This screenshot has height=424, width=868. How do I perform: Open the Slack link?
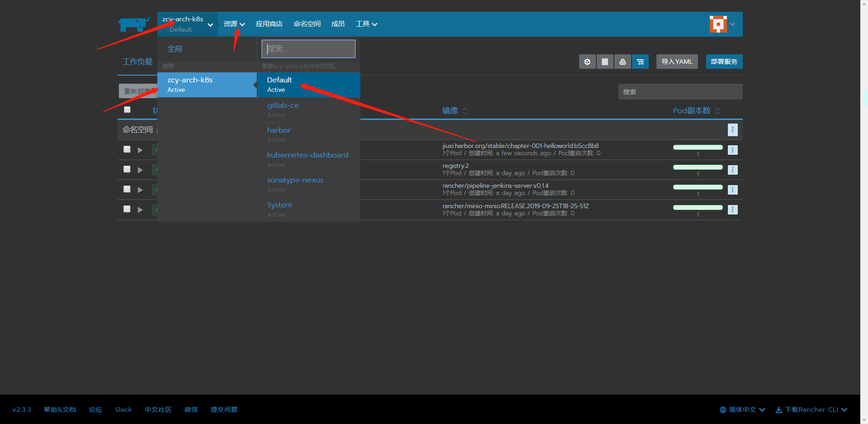point(123,410)
